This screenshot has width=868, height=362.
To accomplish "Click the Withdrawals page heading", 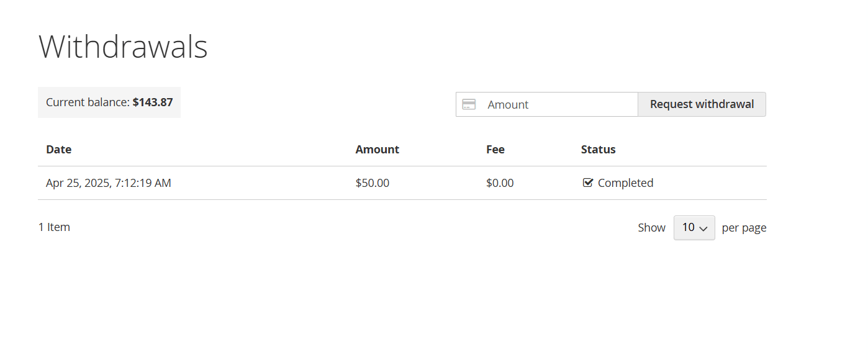I will tap(123, 47).
